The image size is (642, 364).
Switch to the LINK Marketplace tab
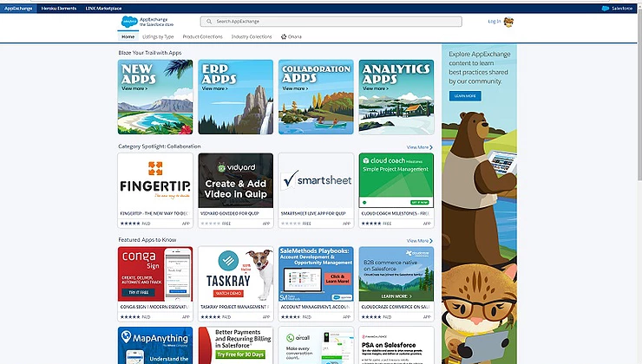click(x=102, y=8)
